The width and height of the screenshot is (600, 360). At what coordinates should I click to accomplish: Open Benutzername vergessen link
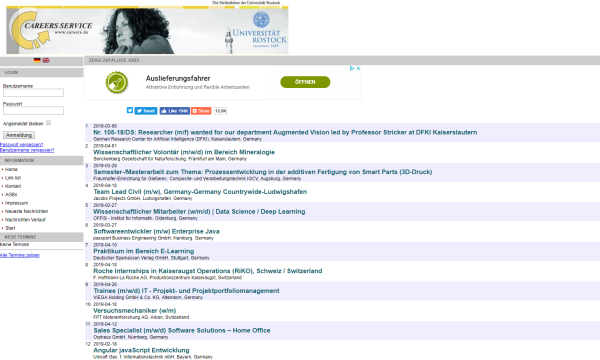click(27, 150)
